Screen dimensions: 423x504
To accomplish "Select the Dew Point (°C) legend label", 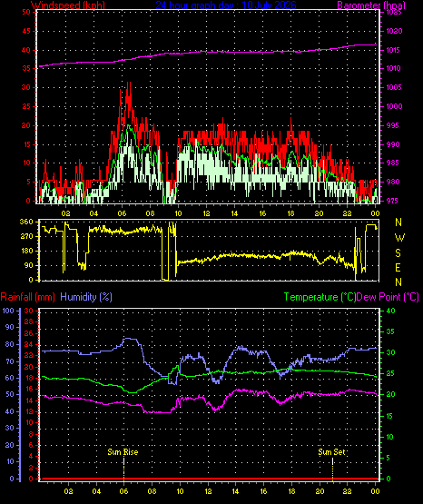I will pos(388,297).
